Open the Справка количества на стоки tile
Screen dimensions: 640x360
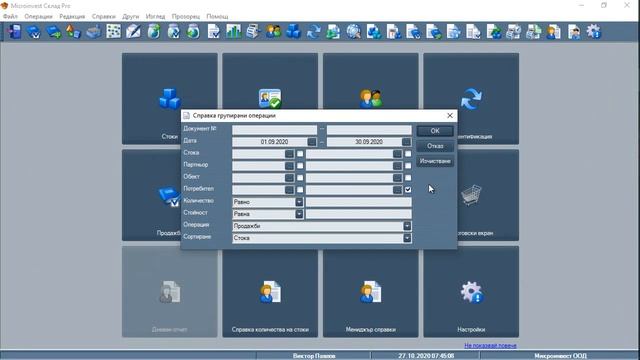coord(270,293)
